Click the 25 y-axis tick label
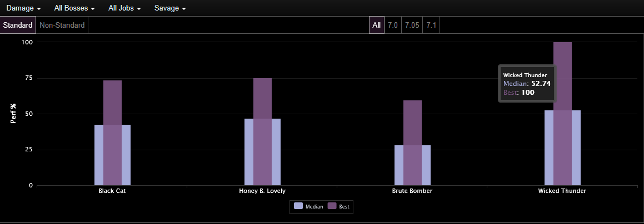 coord(29,150)
